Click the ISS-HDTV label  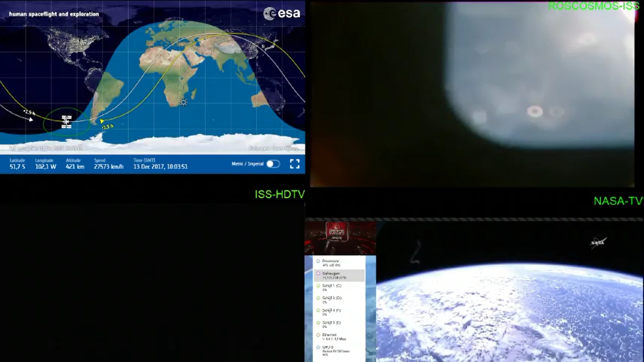coord(279,194)
